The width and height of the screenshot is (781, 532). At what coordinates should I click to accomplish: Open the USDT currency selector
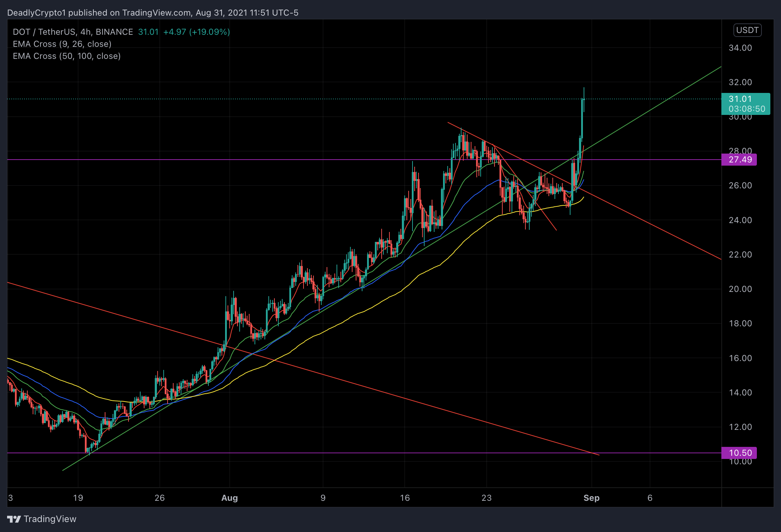tap(747, 30)
